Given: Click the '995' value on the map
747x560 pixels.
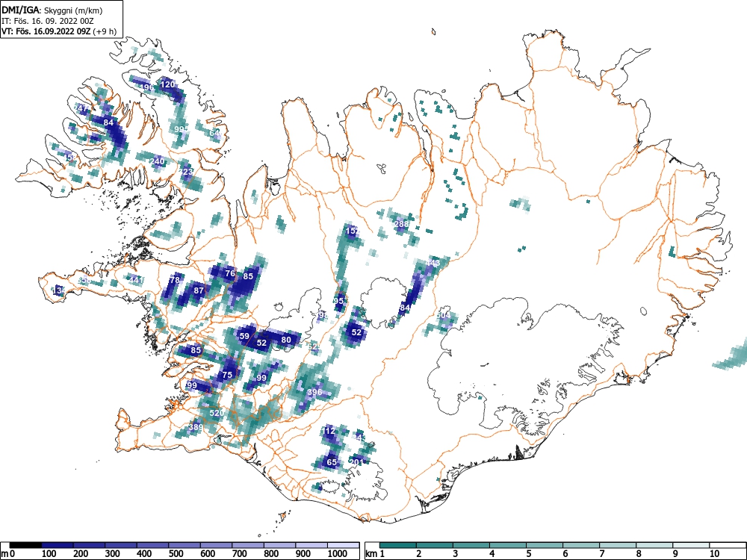Looking at the screenshot, I should tap(182, 129).
